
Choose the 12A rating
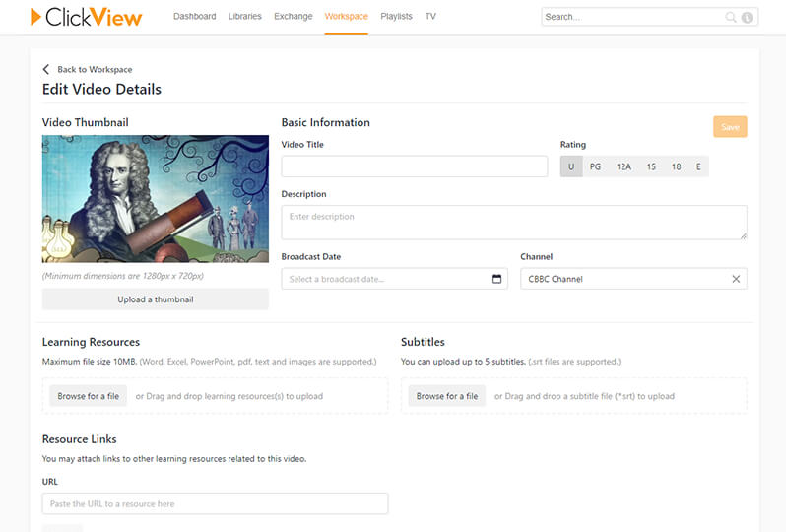click(623, 166)
